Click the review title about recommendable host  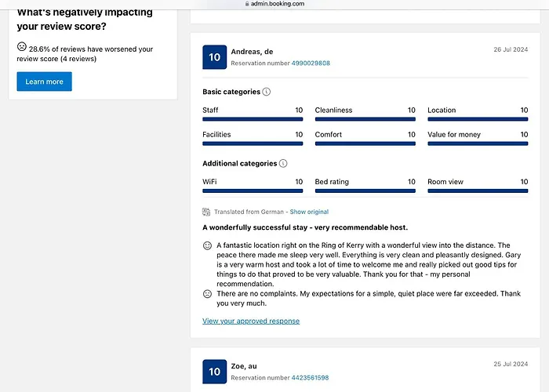click(305, 227)
